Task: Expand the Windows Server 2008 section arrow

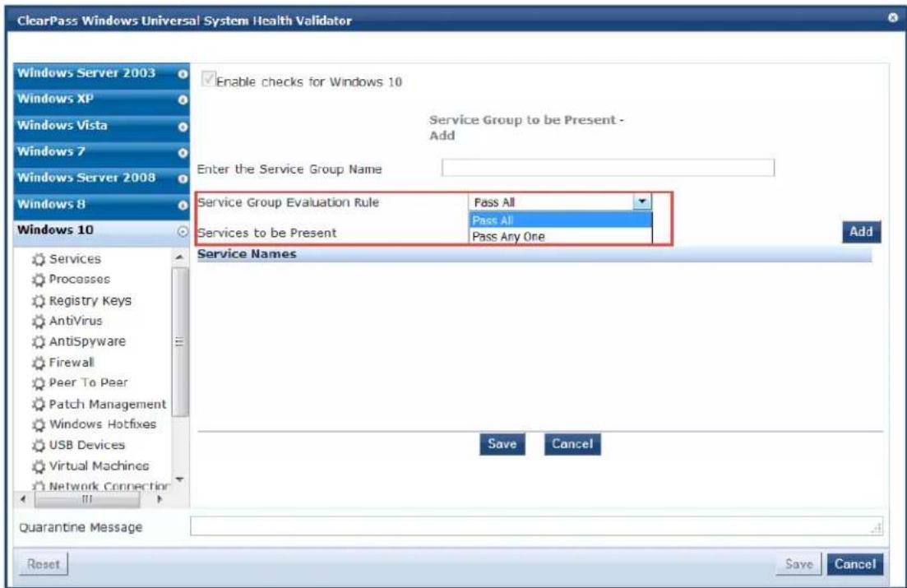Action: (x=183, y=178)
